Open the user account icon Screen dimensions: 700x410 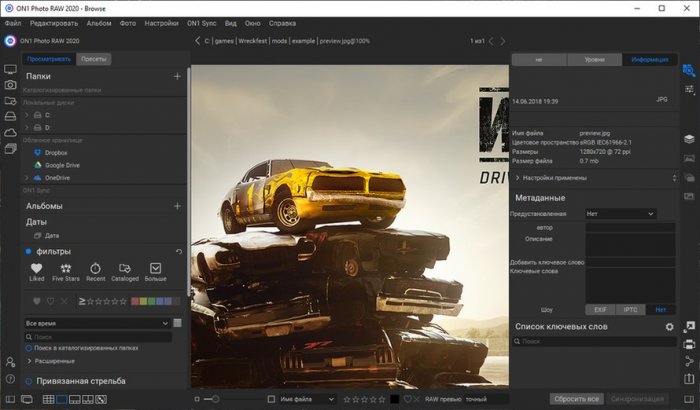coord(10,362)
